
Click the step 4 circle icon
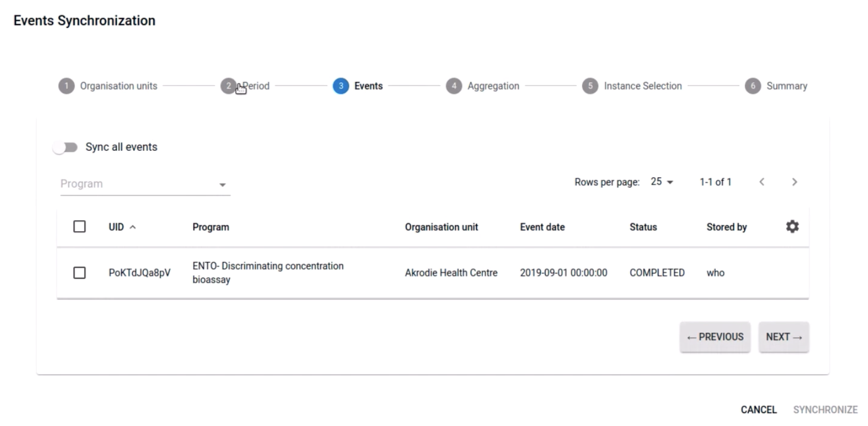454,86
